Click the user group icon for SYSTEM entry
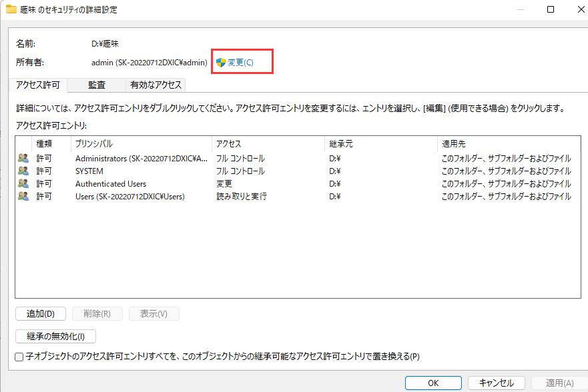This screenshot has height=392, width=588. point(23,171)
